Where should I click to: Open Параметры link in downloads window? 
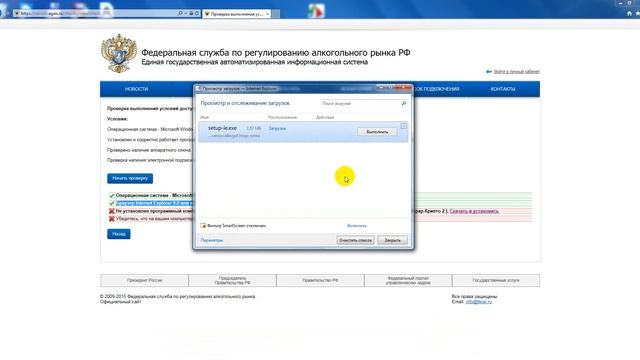(x=211, y=240)
